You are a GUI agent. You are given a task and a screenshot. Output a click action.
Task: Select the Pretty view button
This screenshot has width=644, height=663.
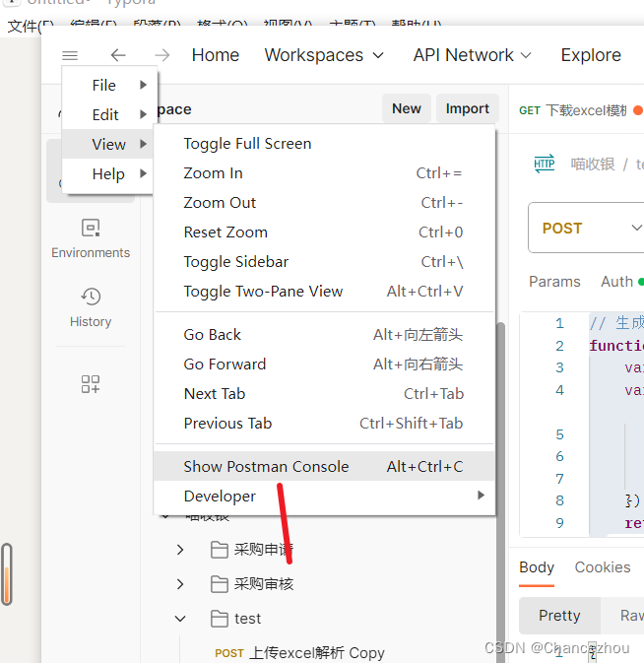(559, 616)
